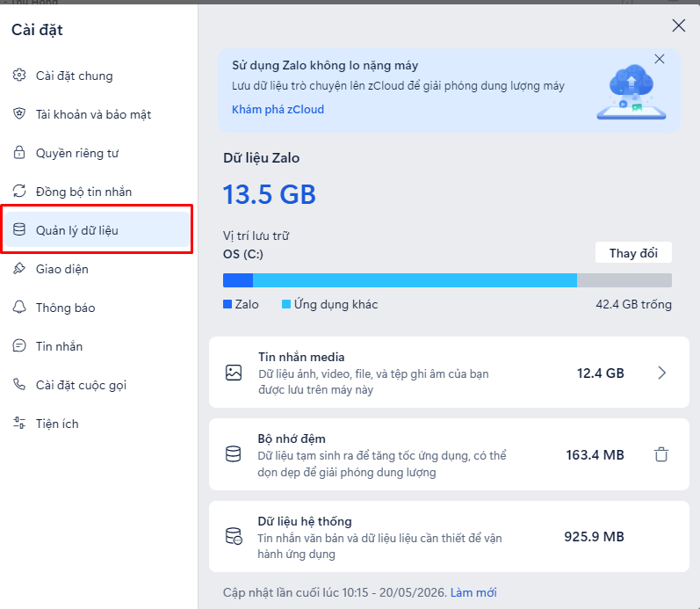Click Thay đổi to change storage location
The height and width of the screenshot is (609, 700).
click(633, 253)
